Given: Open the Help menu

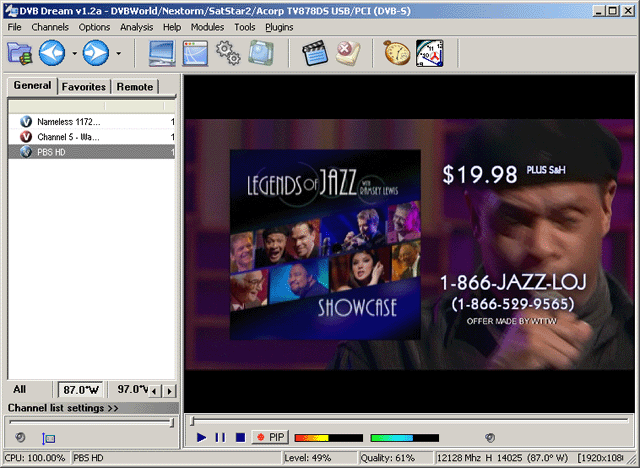Looking at the screenshot, I should pyautogui.click(x=172, y=27).
